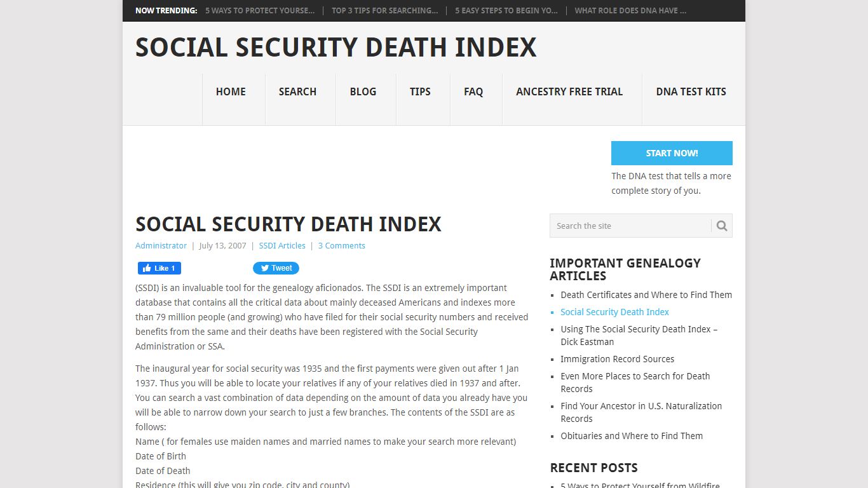Open Death Certificates and Where to Find Them
This screenshot has width=868, height=488.
pos(646,295)
